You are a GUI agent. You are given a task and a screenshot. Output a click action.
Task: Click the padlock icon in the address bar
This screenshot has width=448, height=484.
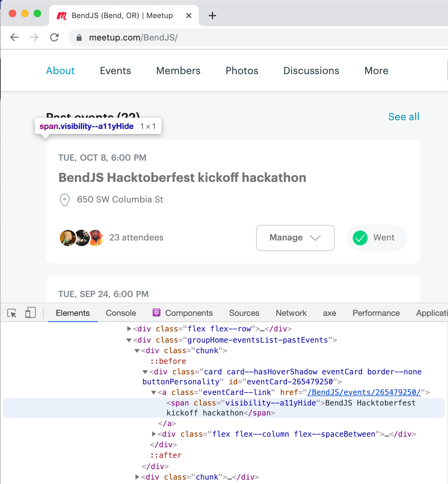click(x=79, y=37)
